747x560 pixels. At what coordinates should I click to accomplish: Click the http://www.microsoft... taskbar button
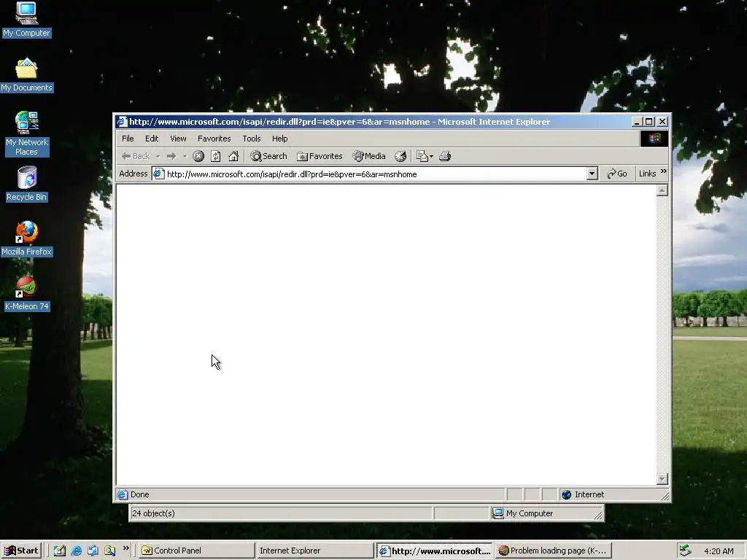tap(435, 551)
